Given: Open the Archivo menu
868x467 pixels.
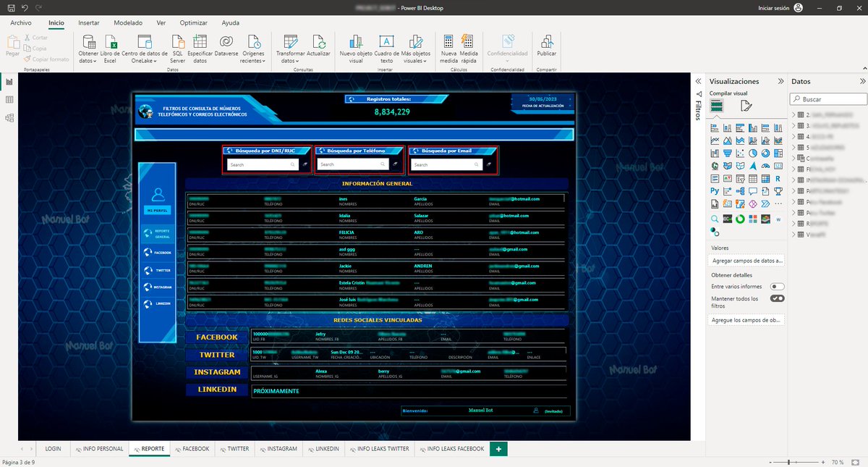Looking at the screenshot, I should pos(21,23).
